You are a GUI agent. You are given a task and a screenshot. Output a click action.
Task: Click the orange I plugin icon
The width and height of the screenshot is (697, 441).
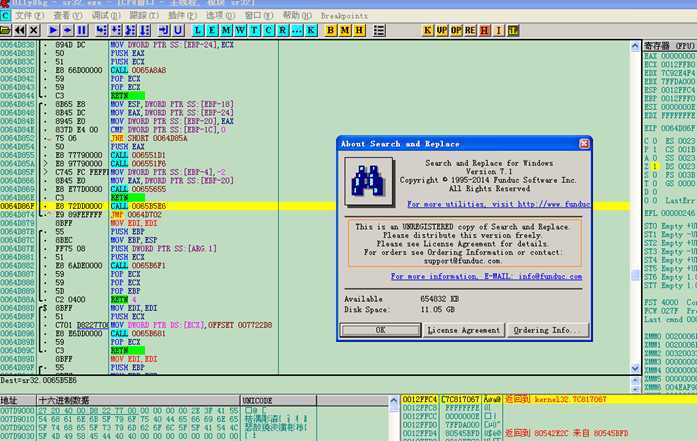click(499, 30)
